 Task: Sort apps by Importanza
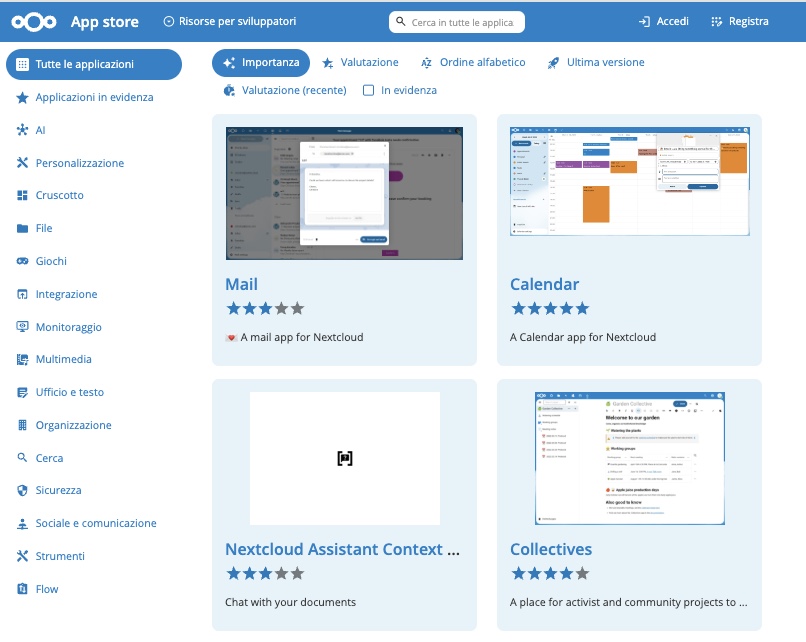pyautogui.click(x=261, y=63)
